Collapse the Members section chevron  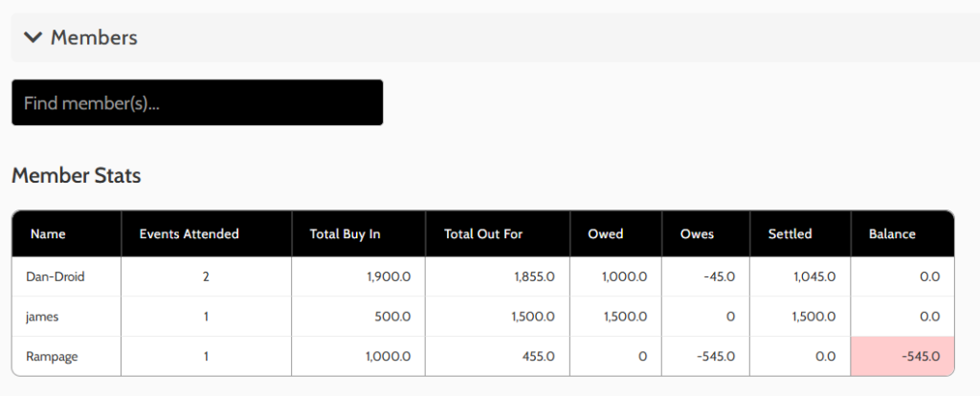coord(33,37)
